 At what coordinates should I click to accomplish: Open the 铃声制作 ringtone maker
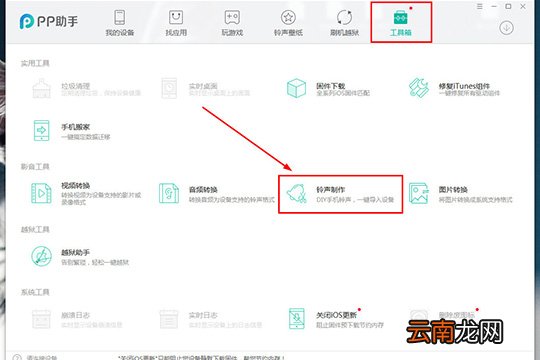340,194
